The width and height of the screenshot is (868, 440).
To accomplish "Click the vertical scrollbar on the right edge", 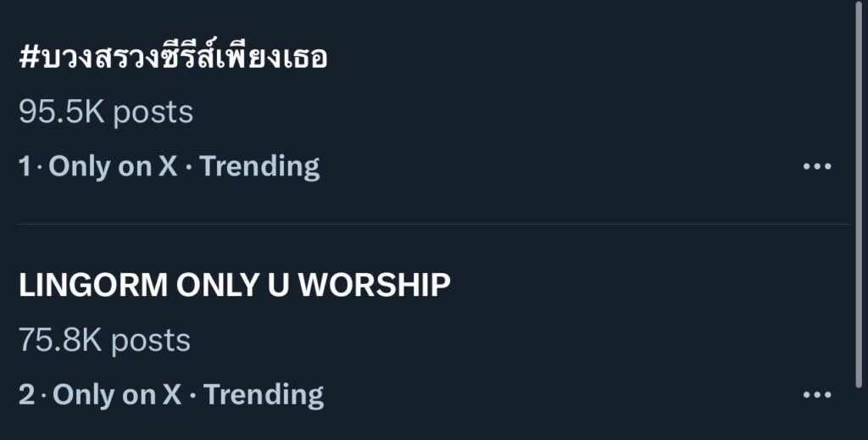I will click(860, 195).
